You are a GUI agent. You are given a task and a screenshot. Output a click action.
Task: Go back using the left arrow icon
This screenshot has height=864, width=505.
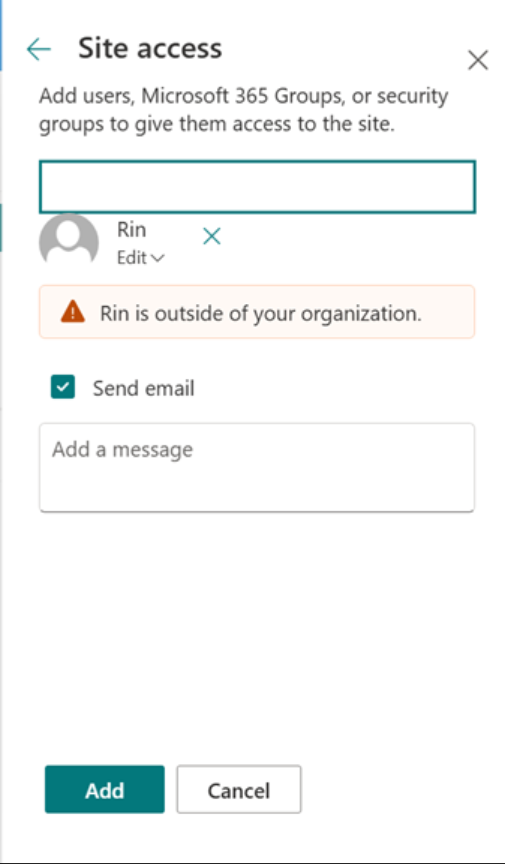pyautogui.click(x=39, y=50)
